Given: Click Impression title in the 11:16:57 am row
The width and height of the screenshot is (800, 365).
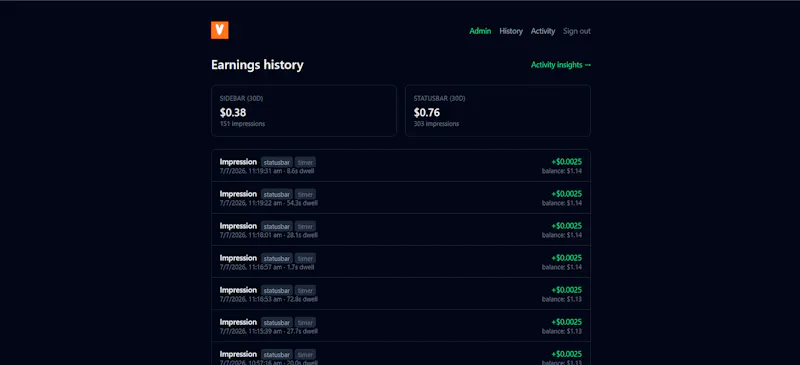Looking at the screenshot, I should pos(238,258).
